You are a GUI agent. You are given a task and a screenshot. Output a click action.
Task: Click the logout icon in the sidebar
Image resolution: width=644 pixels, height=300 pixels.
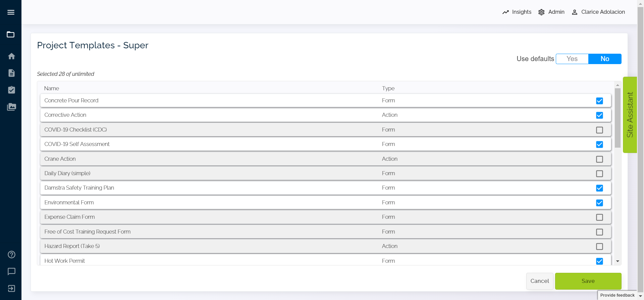point(11,289)
